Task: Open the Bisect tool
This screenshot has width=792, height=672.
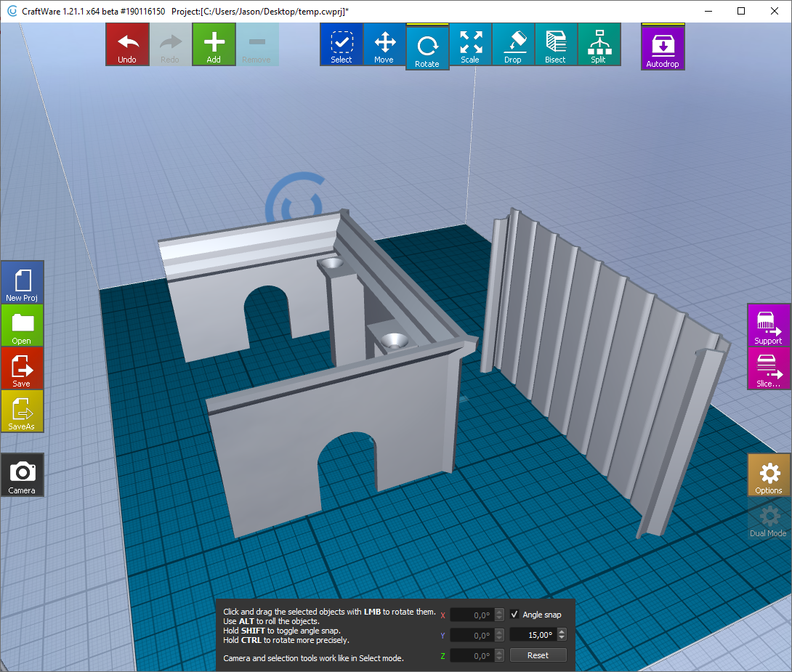Action: pyautogui.click(x=556, y=44)
